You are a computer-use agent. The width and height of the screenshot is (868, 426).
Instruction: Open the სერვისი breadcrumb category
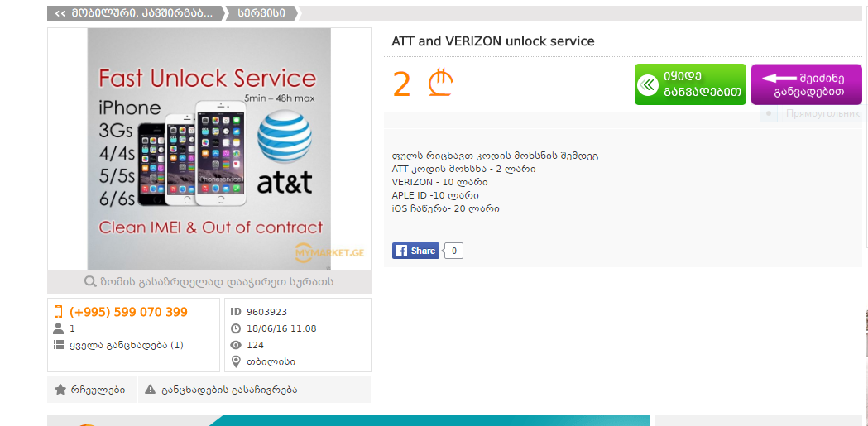point(261,13)
